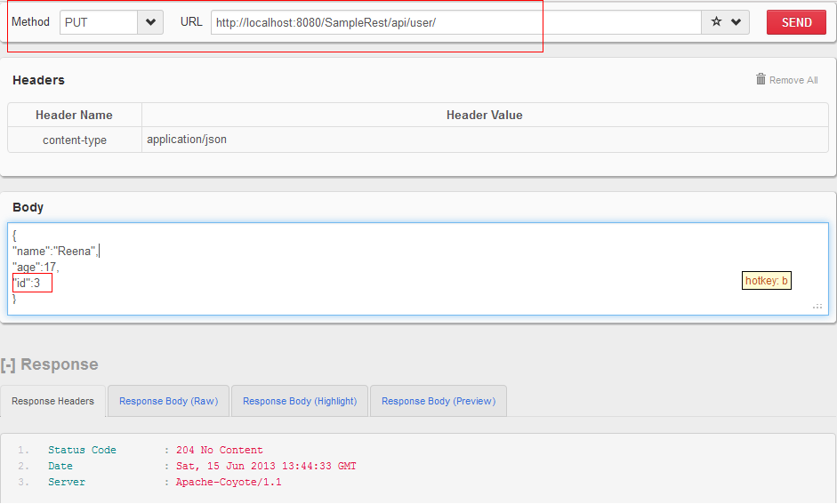Click the Header Name column heading
837x504 pixels.
coord(74,116)
